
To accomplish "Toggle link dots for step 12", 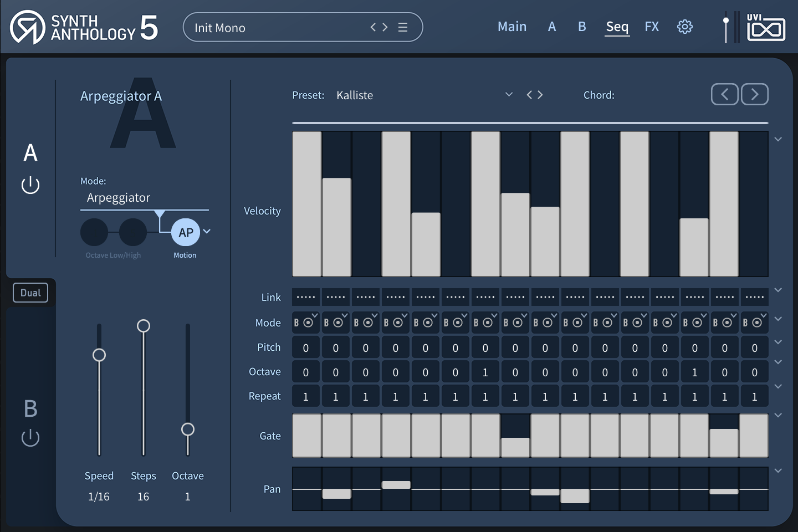I will point(635,297).
